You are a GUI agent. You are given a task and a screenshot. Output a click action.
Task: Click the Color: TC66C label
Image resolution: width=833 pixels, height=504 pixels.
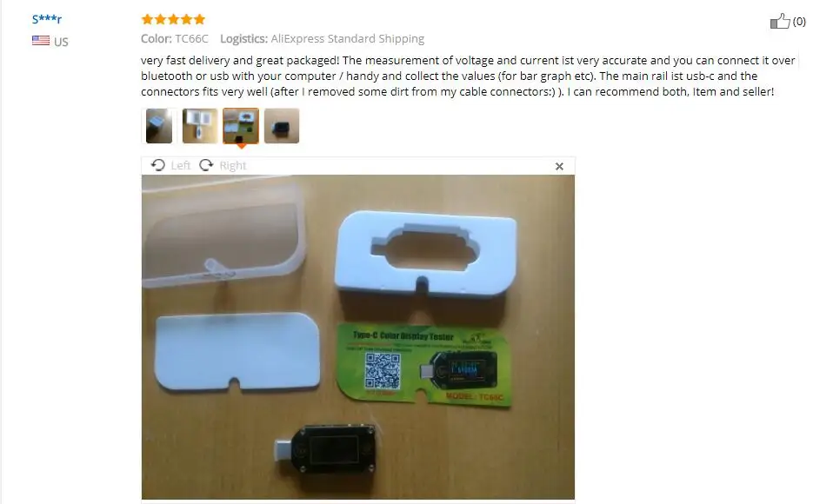[174, 39]
